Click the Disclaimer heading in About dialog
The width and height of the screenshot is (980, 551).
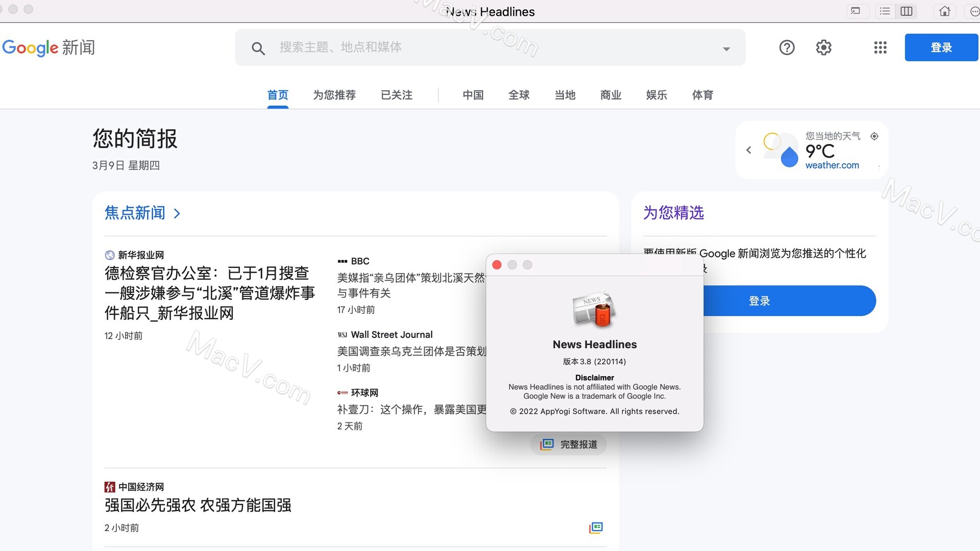click(x=595, y=378)
